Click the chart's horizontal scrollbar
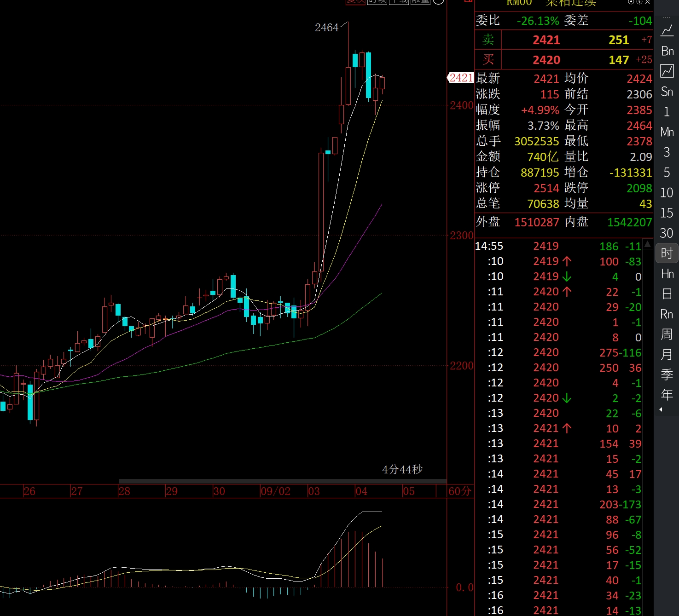This screenshot has width=679, height=616. click(x=282, y=481)
